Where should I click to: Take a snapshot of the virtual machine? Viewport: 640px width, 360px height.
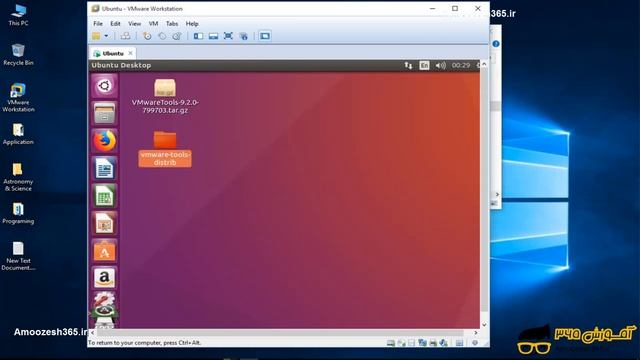147,36
